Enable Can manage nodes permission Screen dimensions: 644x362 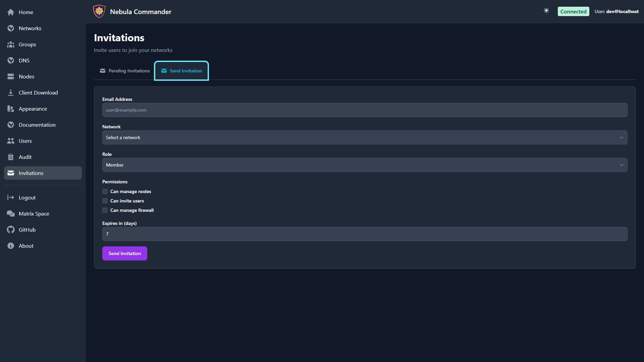(105, 191)
